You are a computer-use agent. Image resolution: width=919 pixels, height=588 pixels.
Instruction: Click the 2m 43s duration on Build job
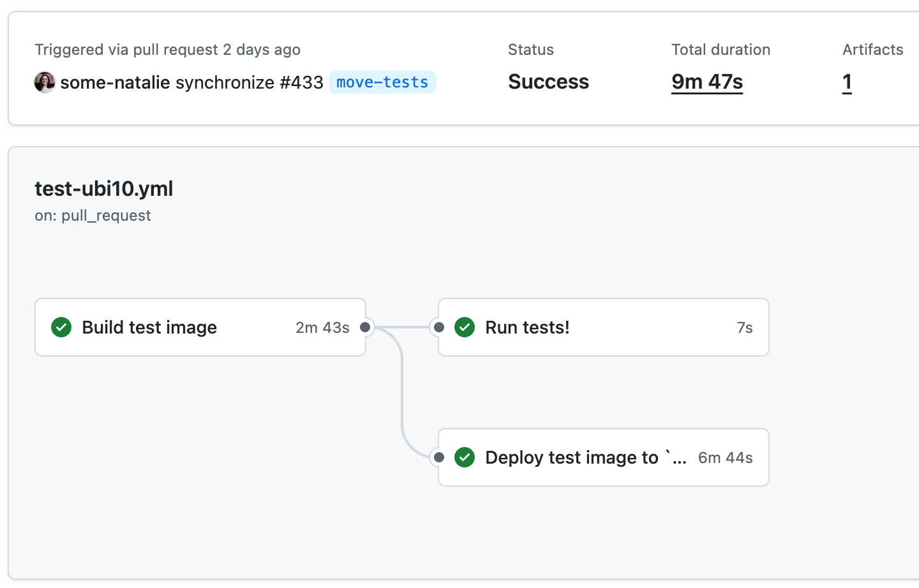tap(322, 327)
